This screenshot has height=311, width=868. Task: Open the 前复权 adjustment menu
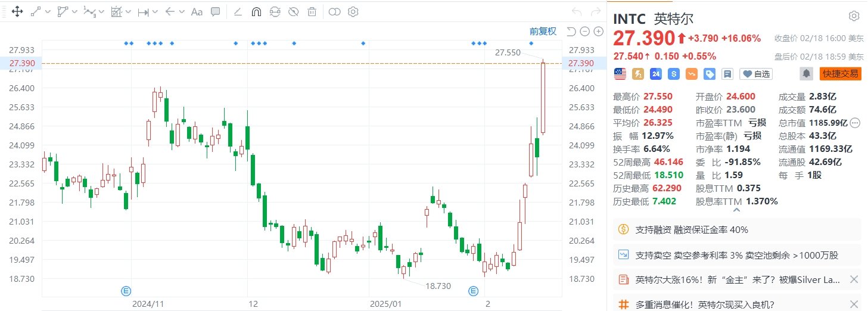click(543, 32)
